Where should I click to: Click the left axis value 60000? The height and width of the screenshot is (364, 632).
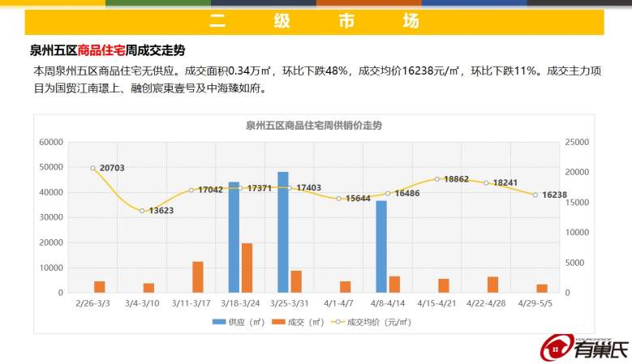51,142
